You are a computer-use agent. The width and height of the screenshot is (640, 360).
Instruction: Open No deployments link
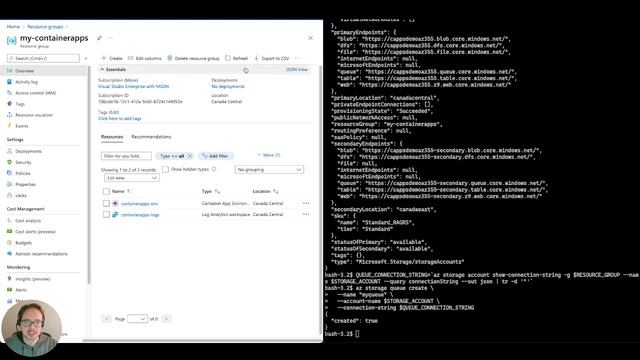(228, 86)
